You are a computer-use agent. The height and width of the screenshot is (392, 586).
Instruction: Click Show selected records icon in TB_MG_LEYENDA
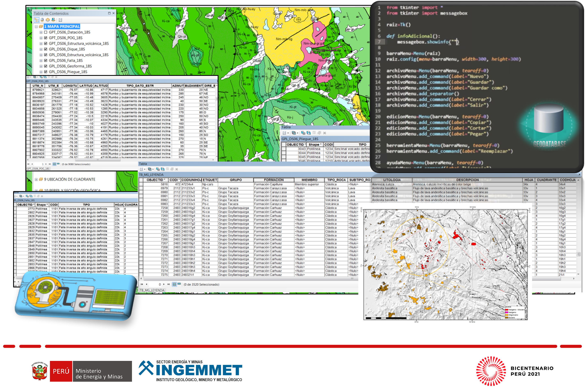(179, 284)
